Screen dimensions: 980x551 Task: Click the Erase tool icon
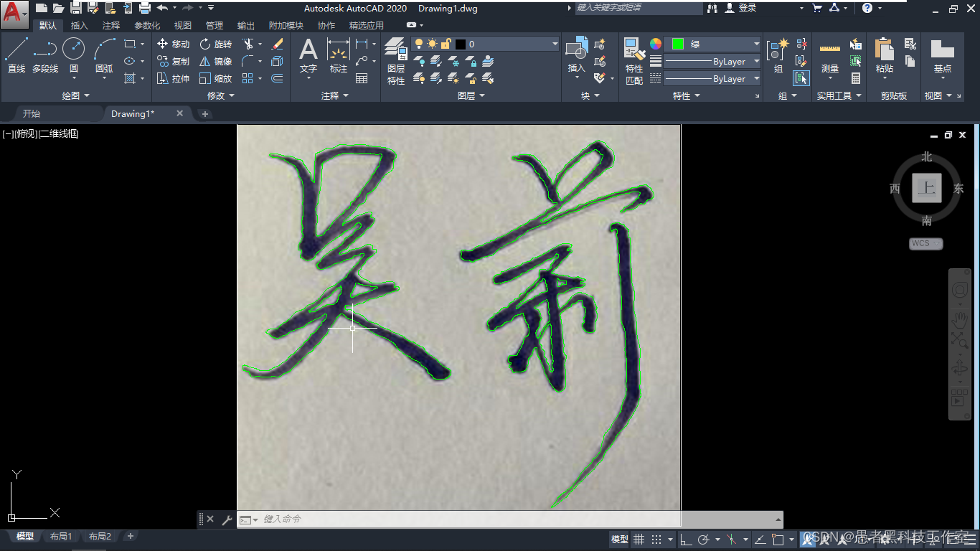278,44
